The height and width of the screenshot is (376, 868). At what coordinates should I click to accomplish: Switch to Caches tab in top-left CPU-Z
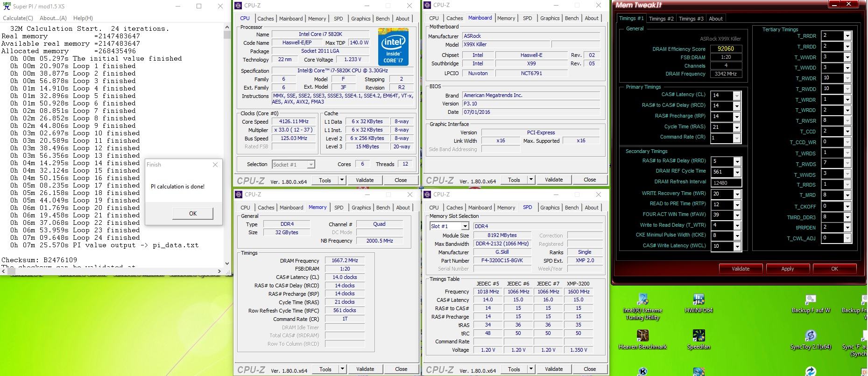(x=266, y=19)
